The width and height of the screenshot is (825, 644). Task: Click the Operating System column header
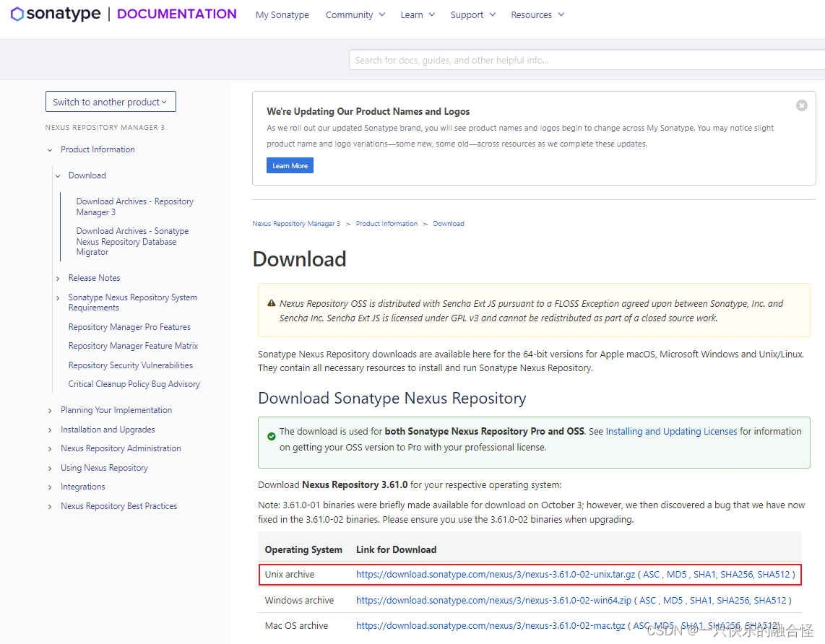(x=303, y=550)
